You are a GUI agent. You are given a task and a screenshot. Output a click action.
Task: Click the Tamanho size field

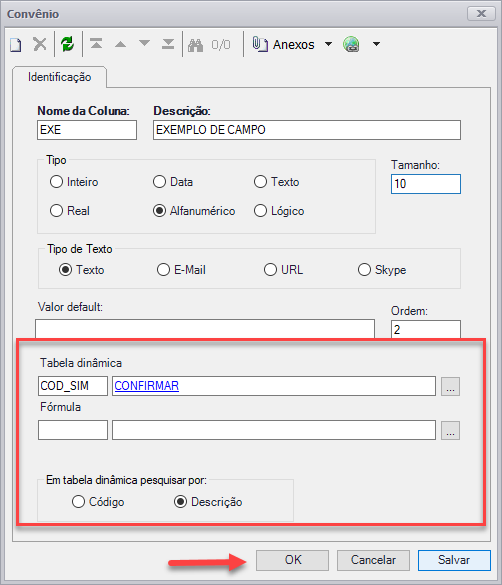pos(426,184)
